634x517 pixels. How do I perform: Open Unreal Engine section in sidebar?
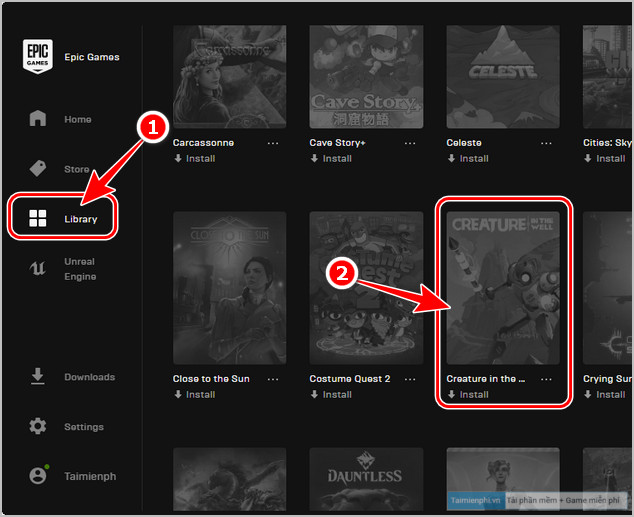tap(80, 269)
